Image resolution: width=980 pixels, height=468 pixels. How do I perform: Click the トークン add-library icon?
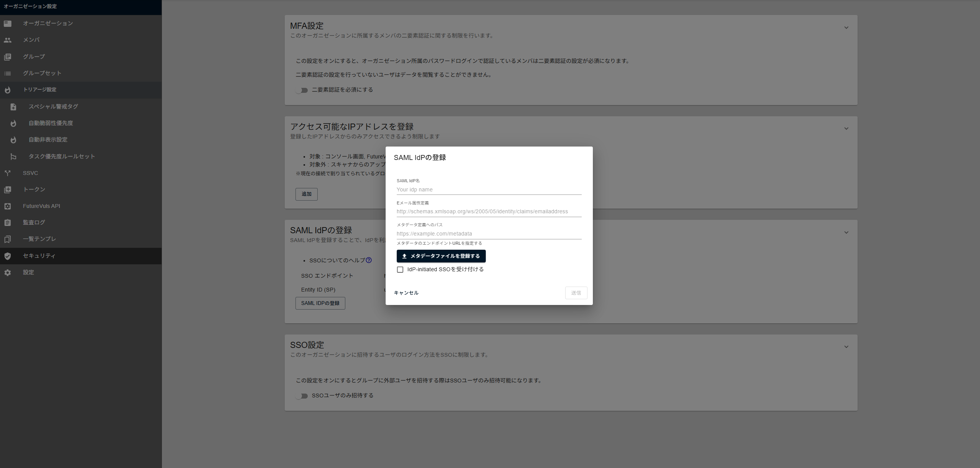[x=8, y=190]
